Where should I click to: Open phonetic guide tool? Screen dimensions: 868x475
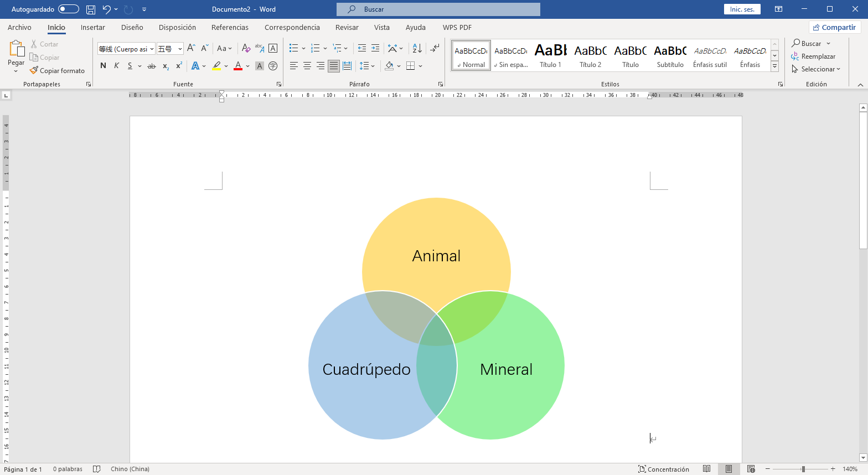click(260, 48)
